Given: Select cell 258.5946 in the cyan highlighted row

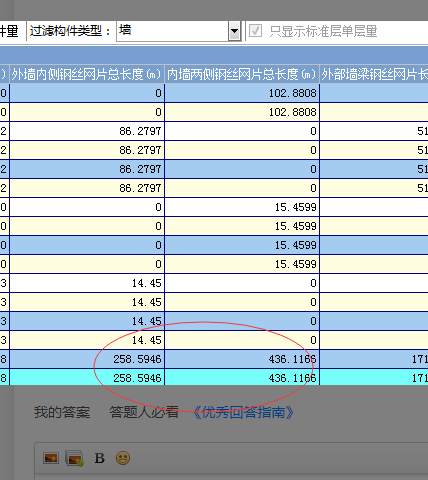Looking at the screenshot, I should pyautogui.click(x=87, y=378).
